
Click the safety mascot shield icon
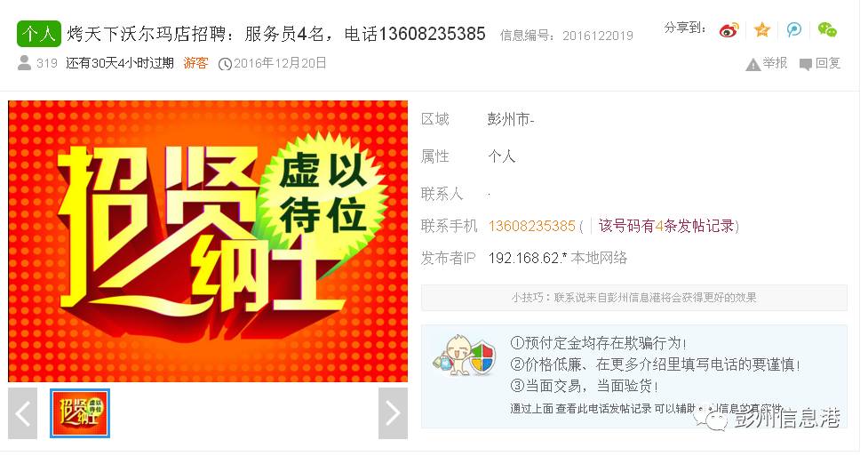coord(464,356)
